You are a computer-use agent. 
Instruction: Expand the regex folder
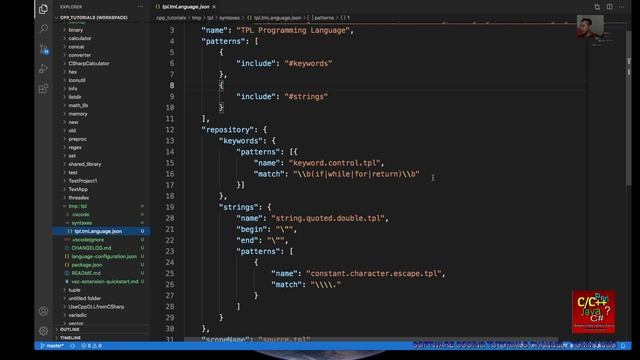75,147
